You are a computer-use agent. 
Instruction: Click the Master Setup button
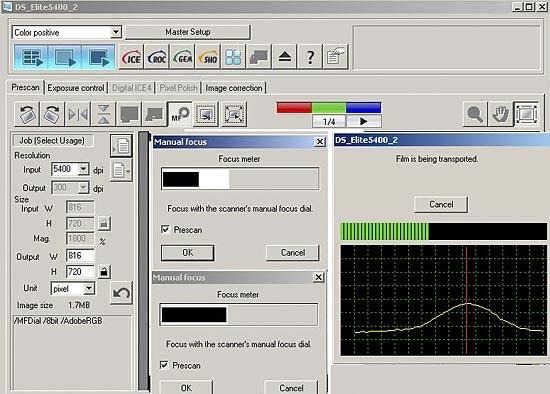188,32
